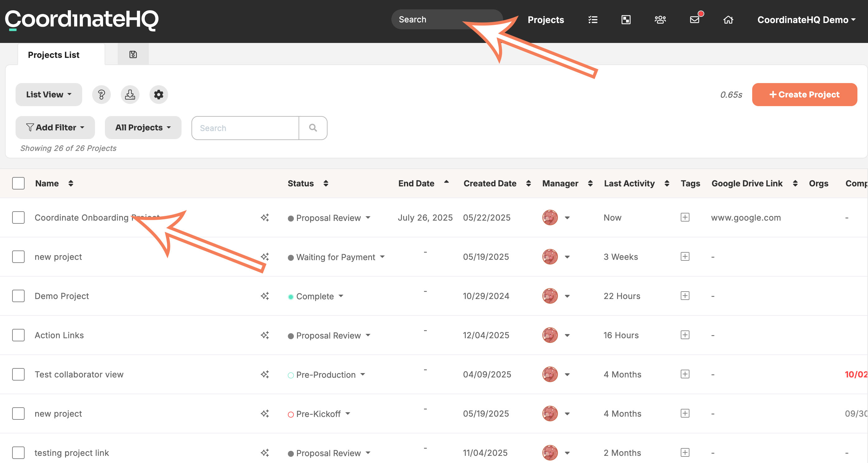Open the Complete status dropdown for Demo Project
Viewport: 868px width, 463px height.
(x=316, y=296)
